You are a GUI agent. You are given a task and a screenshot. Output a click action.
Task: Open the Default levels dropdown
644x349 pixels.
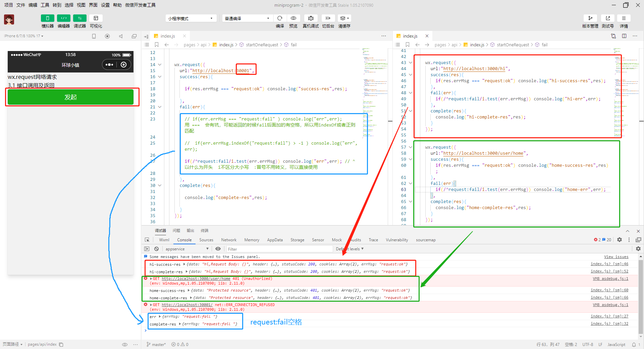[350, 249]
